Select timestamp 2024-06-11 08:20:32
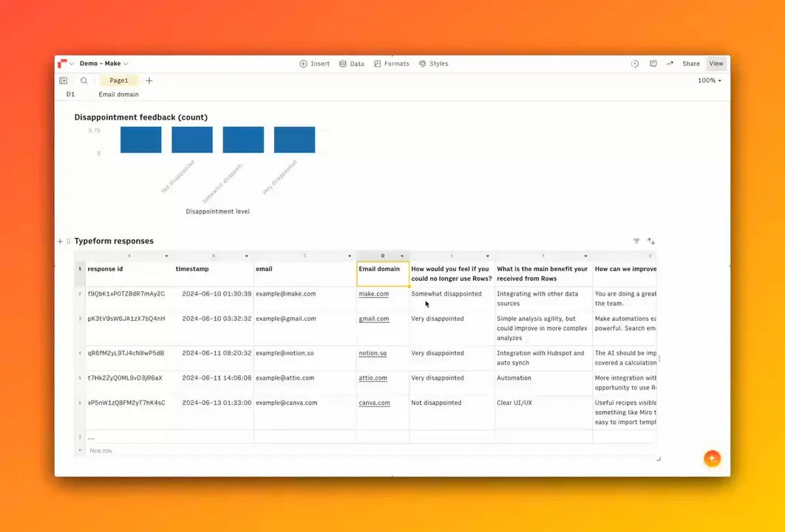 [214, 358]
